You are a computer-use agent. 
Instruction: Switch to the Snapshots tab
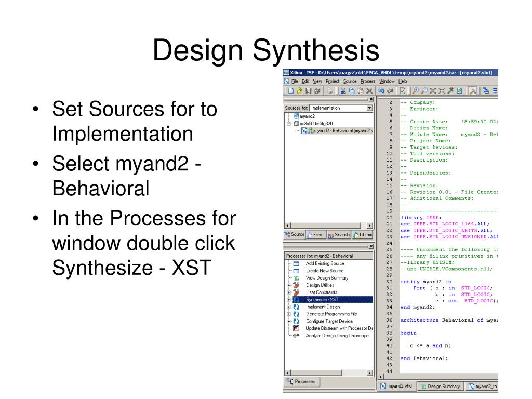pyautogui.click(x=339, y=234)
